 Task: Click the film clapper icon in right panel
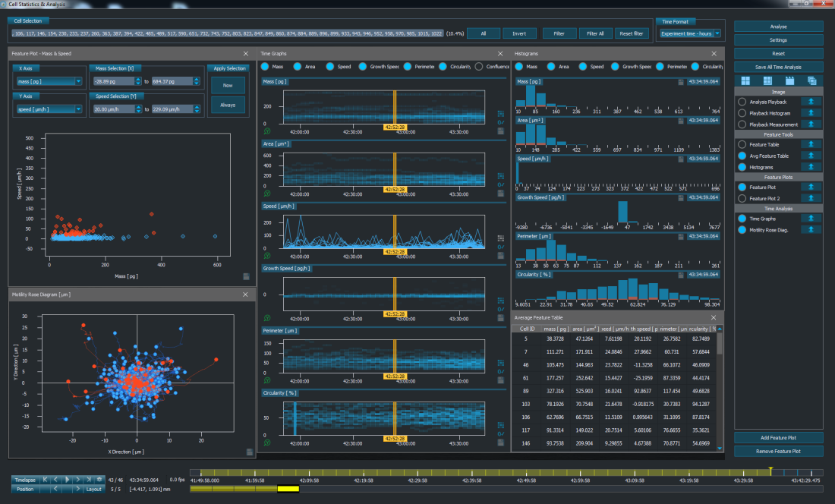point(789,80)
